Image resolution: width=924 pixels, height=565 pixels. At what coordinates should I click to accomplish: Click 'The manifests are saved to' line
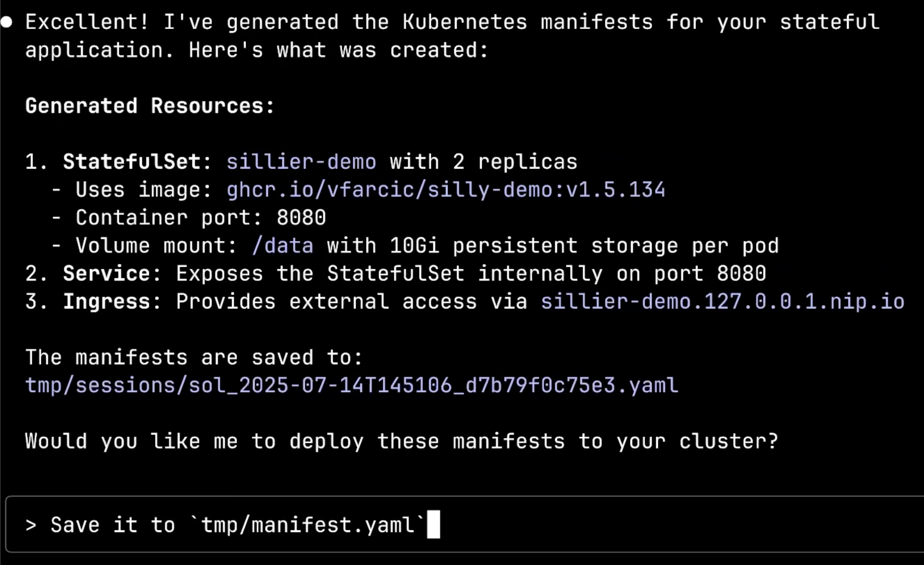194,357
